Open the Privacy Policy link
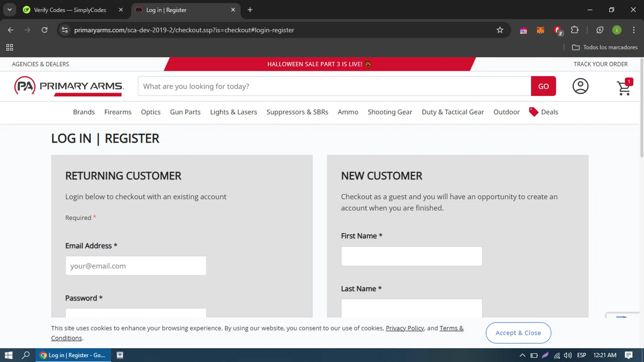This screenshot has height=362, width=644. click(405, 328)
